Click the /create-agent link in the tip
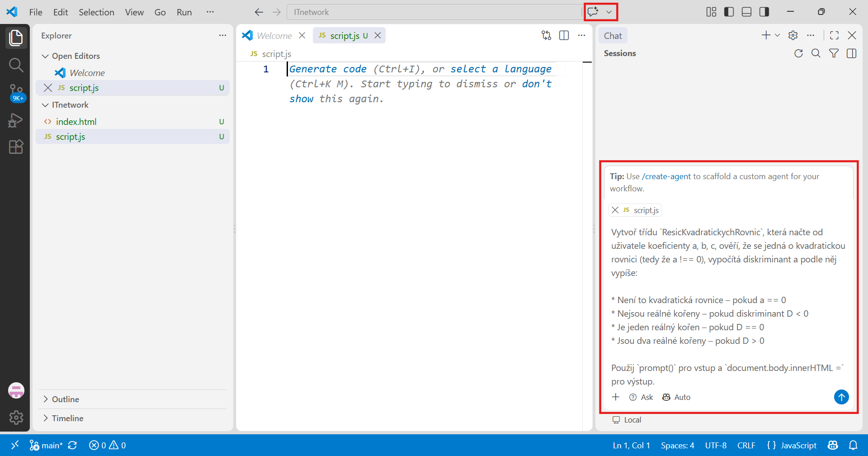868x456 pixels. tap(666, 176)
